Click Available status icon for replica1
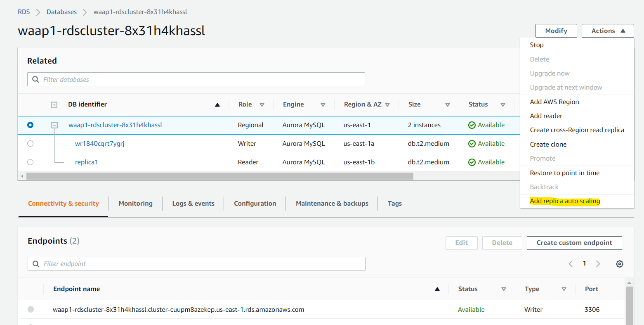 [x=472, y=162]
